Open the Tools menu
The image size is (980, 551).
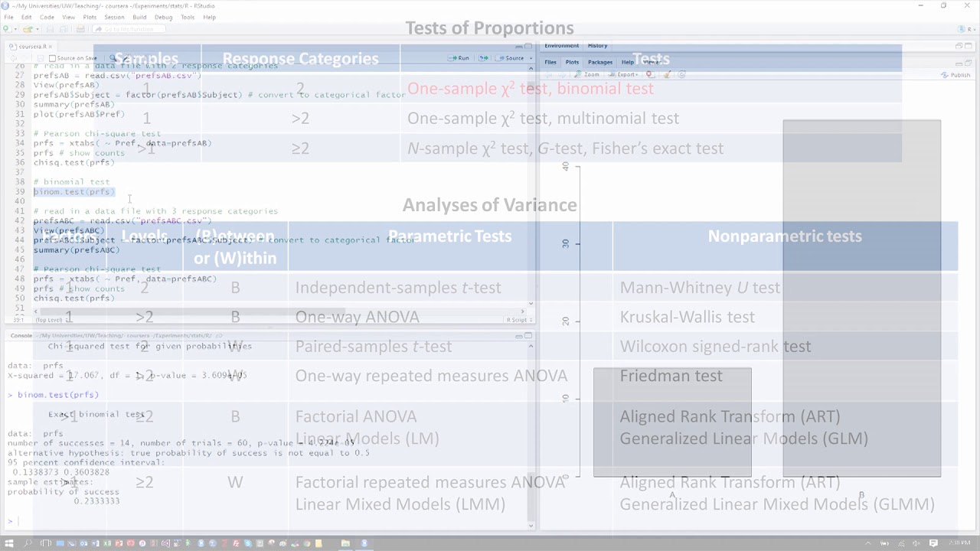pos(188,17)
